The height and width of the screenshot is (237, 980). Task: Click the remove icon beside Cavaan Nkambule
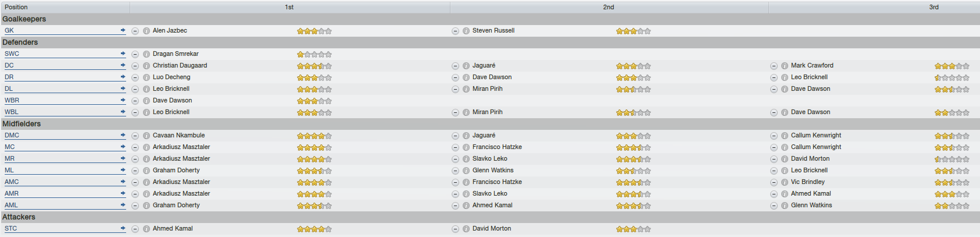click(135, 136)
